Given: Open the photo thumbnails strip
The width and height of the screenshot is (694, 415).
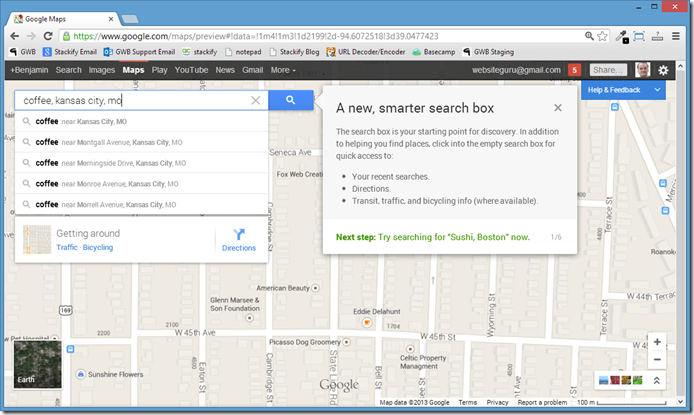Looking at the screenshot, I should click(x=620, y=380).
